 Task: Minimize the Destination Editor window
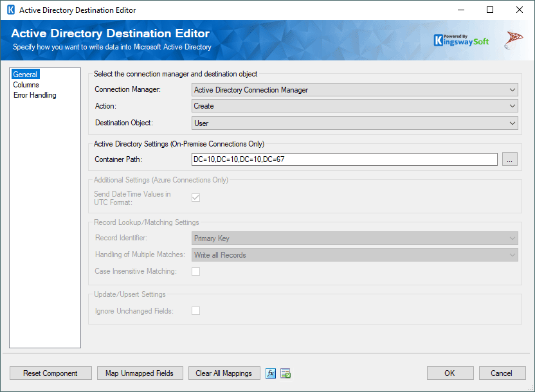click(461, 10)
